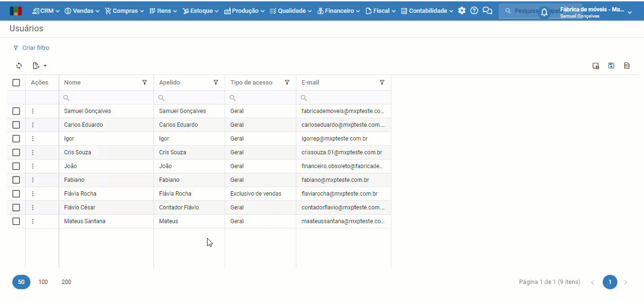Click the Nome column filter icon

click(144, 83)
